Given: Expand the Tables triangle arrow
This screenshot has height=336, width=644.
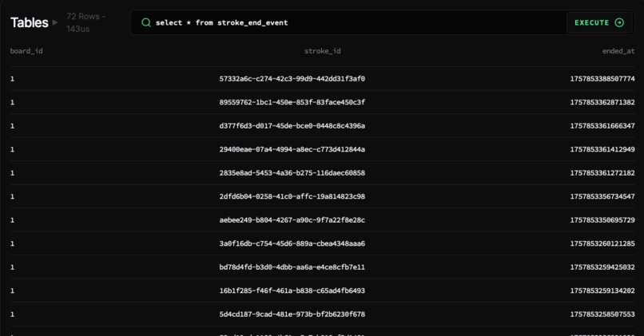Looking at the screenshot, I should pos(55,22).
